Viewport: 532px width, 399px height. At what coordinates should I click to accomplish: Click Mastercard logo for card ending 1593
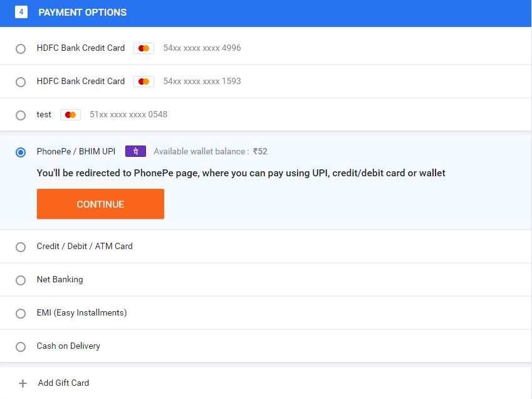tap(144, 82)
